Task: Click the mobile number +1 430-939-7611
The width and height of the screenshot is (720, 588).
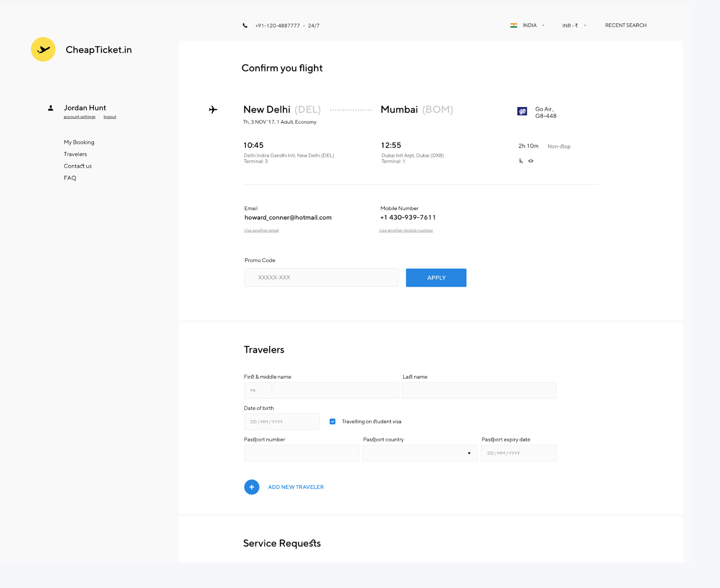Action: (x=408, y=218)
